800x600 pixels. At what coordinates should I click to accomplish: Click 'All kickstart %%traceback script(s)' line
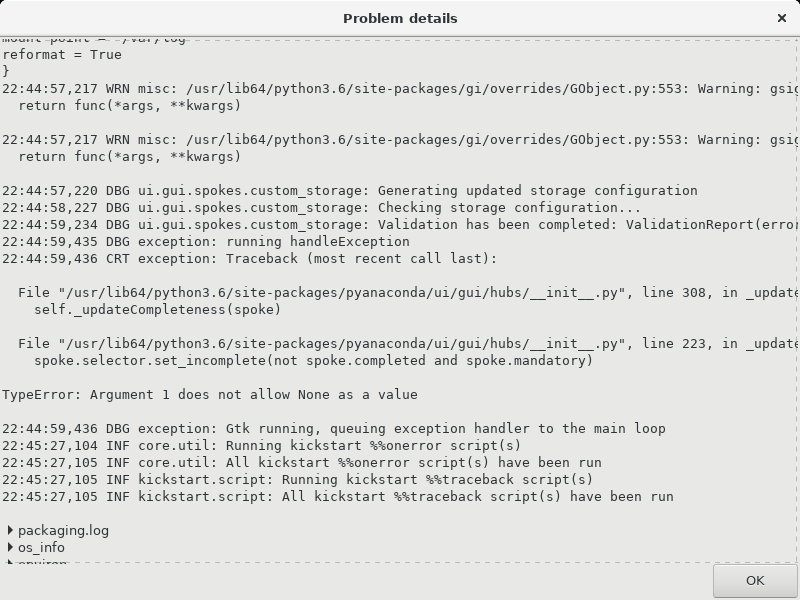338,497
